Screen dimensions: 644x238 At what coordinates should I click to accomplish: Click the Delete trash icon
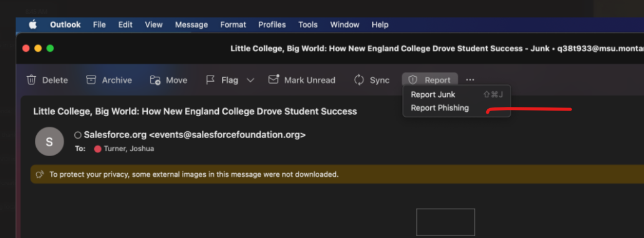pyautogui.click(x=31, y=80)
